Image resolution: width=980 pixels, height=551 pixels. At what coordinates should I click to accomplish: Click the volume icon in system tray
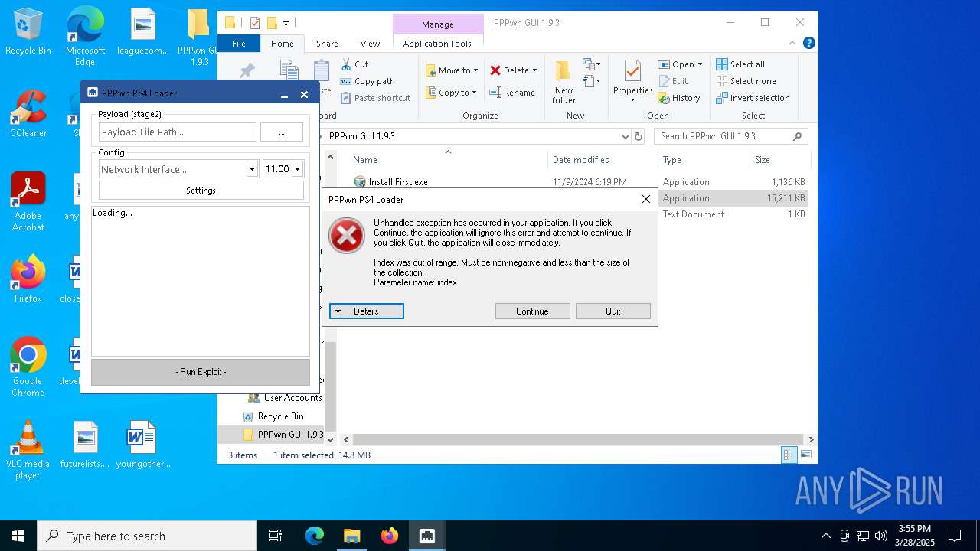click(x=881, y=536)
